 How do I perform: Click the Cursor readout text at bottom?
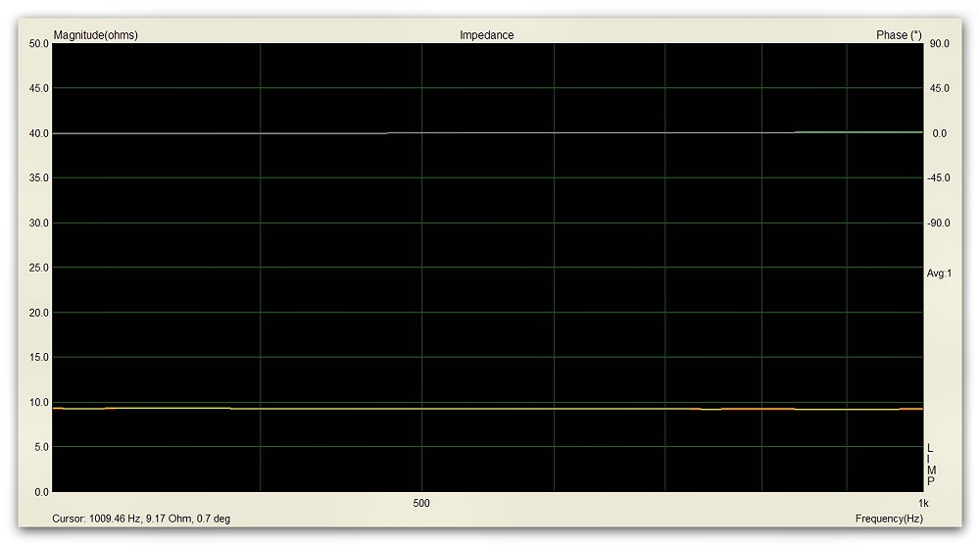pyautogui.click(x=141, y=519)
